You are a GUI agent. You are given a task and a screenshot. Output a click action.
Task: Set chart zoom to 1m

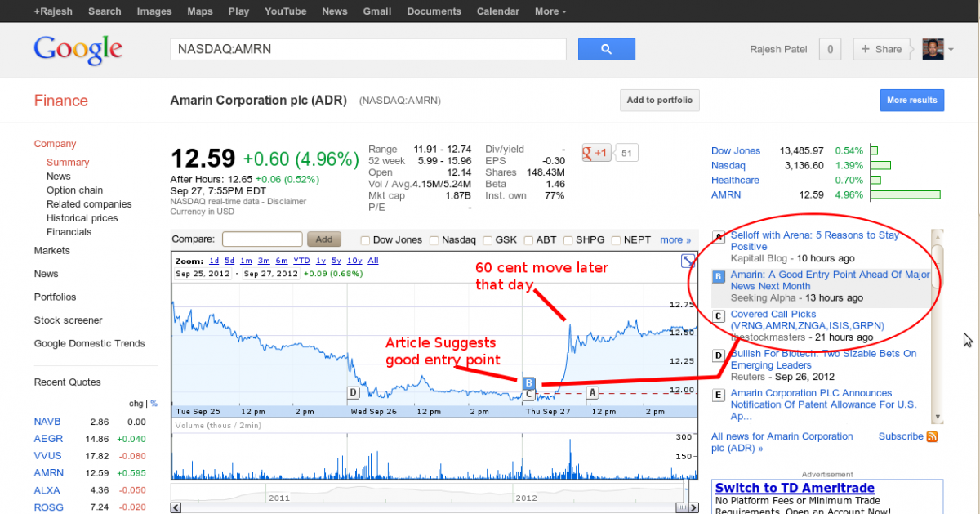pos(247,261)
